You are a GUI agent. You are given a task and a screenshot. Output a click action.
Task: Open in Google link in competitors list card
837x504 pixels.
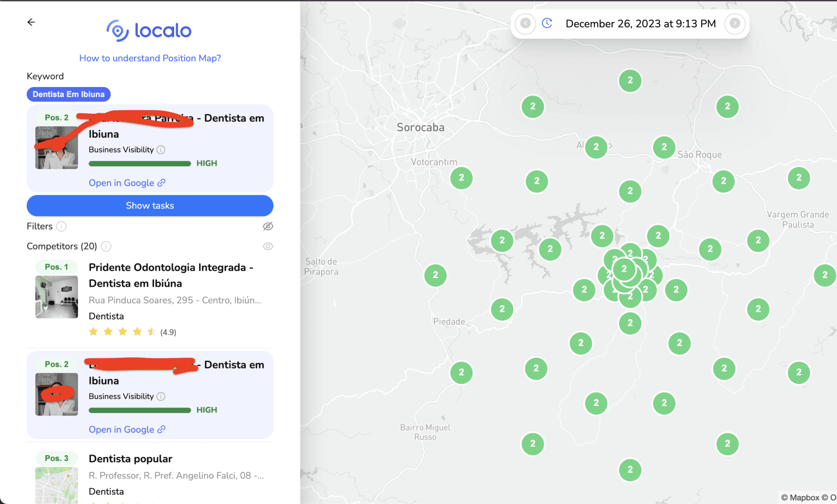pyautogui.click(x=127, y=430)
